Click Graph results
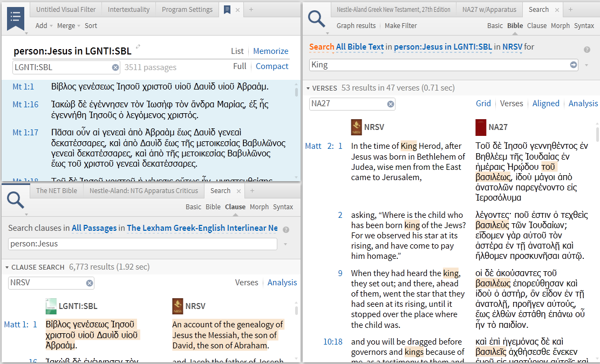 (x=356, y=26)
